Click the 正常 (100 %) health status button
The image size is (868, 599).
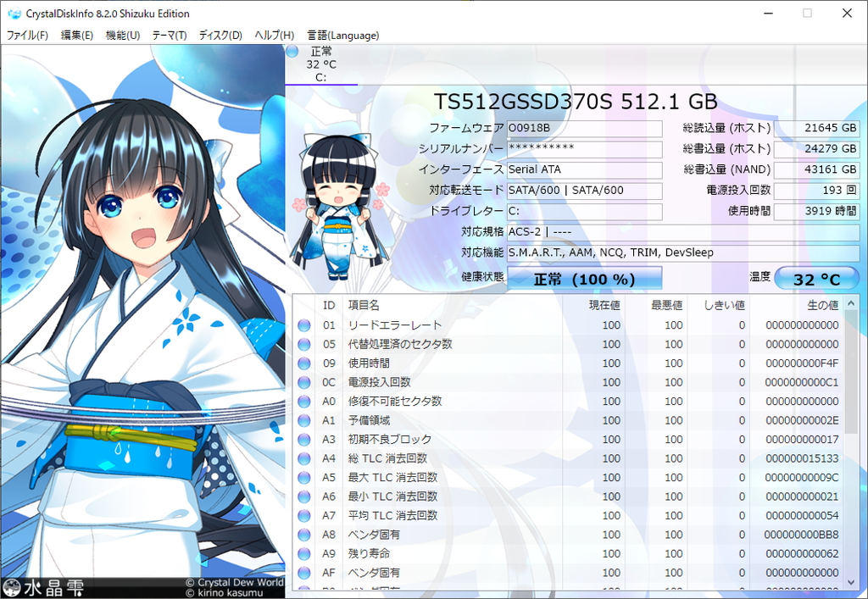coord(585,278)
